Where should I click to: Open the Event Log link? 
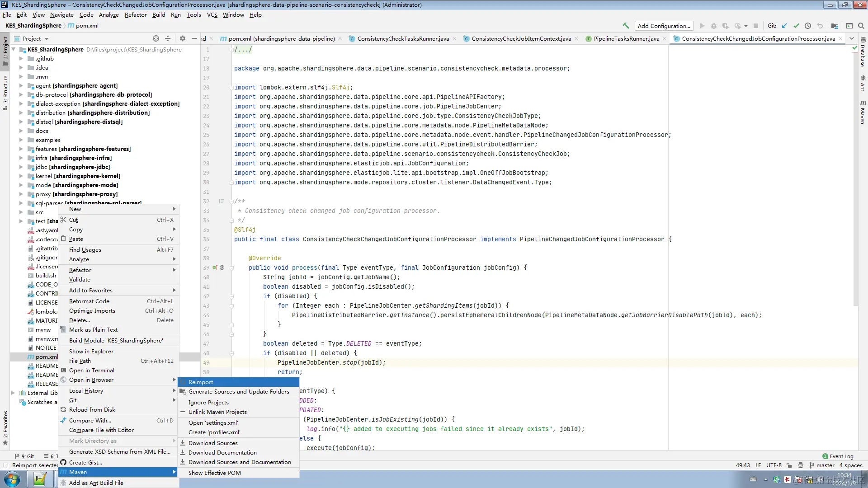pos(841,456)
